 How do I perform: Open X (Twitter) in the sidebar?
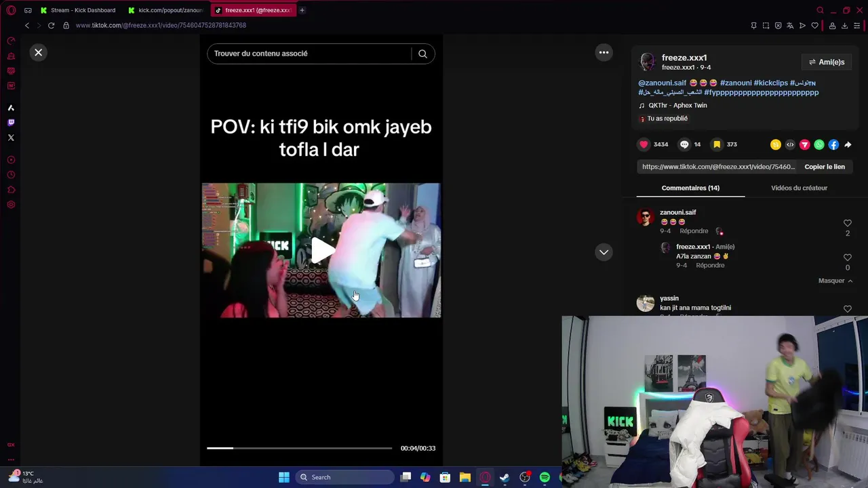point(11,138)
